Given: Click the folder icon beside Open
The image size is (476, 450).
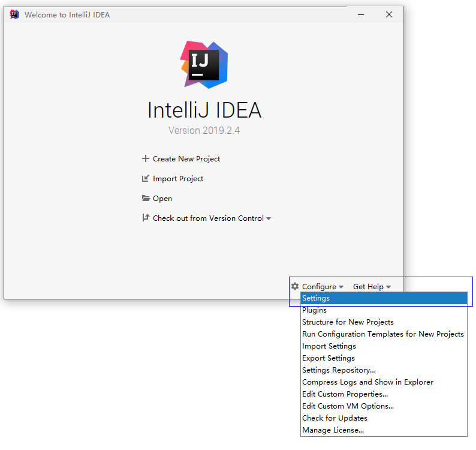Looking at the screenshot, I should click(x=146, y=198).
